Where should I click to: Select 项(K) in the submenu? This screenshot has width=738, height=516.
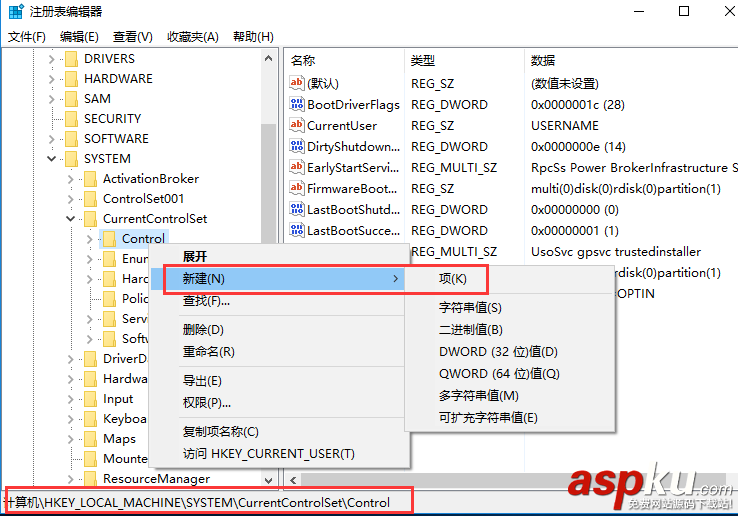(x=510, y=279)
